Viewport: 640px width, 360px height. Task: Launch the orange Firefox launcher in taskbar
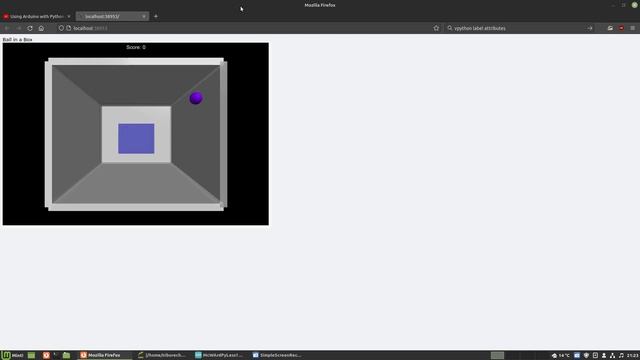pyautogui.click(x=46, y=355)
